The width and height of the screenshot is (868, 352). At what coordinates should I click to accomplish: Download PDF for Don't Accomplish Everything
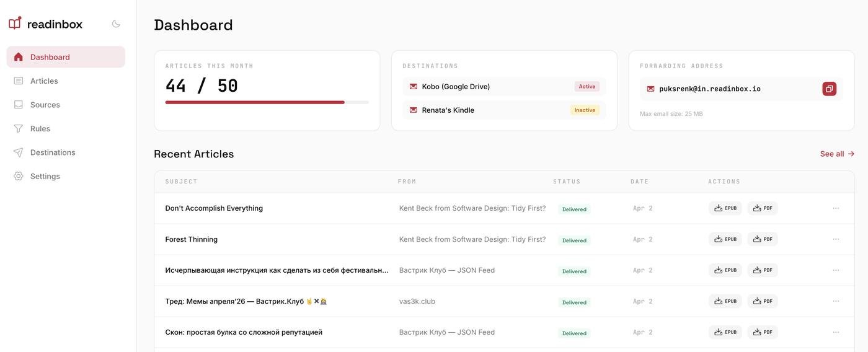click(763, 208)
